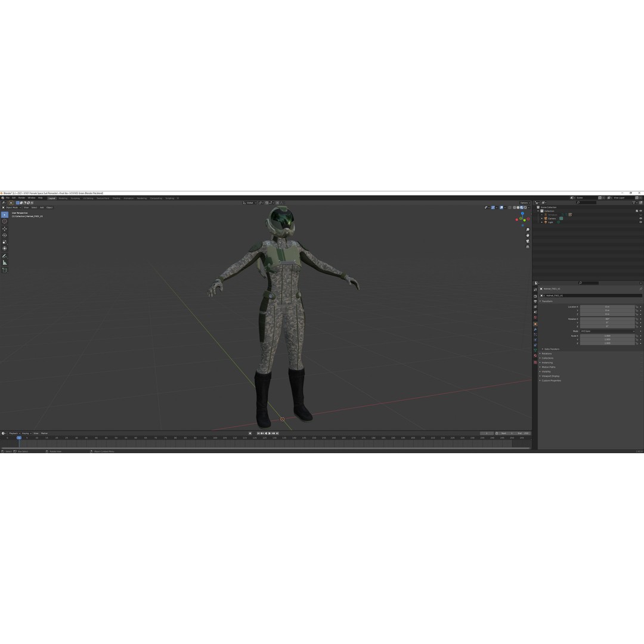Screen dimensions: 644x644
Task: Open the File menu
Action: (x=7, y=198)
